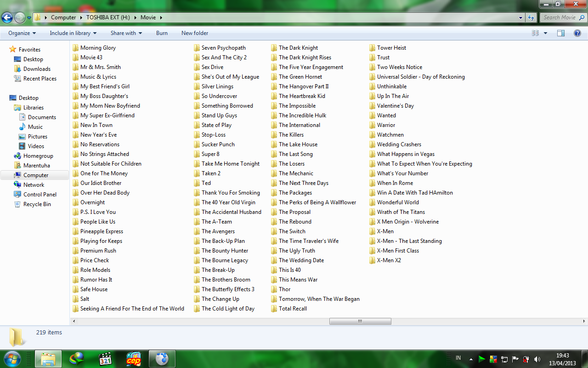
Task: Open the Videos library
Action: click(36, 146)
